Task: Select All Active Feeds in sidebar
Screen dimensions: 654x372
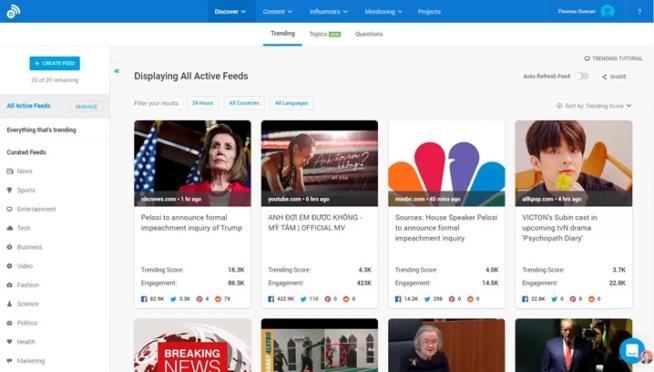Action: click(x=28, y=106)
